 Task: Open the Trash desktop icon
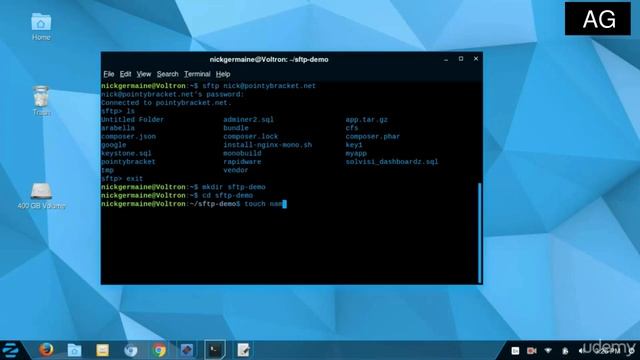pos(41,101)
